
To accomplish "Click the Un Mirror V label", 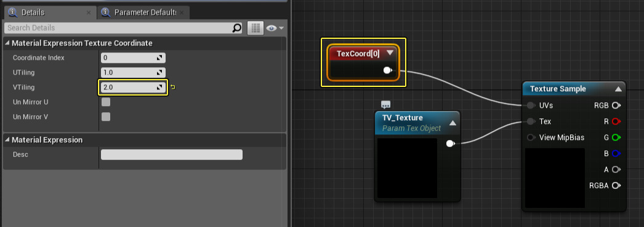I will tap(31, 117).
